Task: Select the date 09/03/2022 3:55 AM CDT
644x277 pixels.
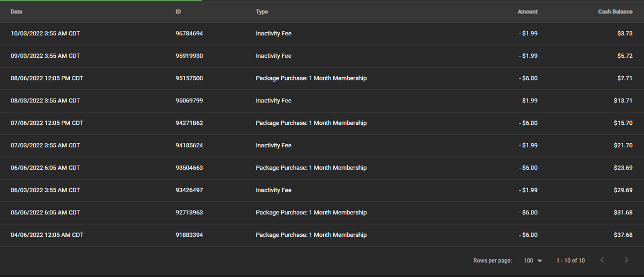Action: click(45, 56)
